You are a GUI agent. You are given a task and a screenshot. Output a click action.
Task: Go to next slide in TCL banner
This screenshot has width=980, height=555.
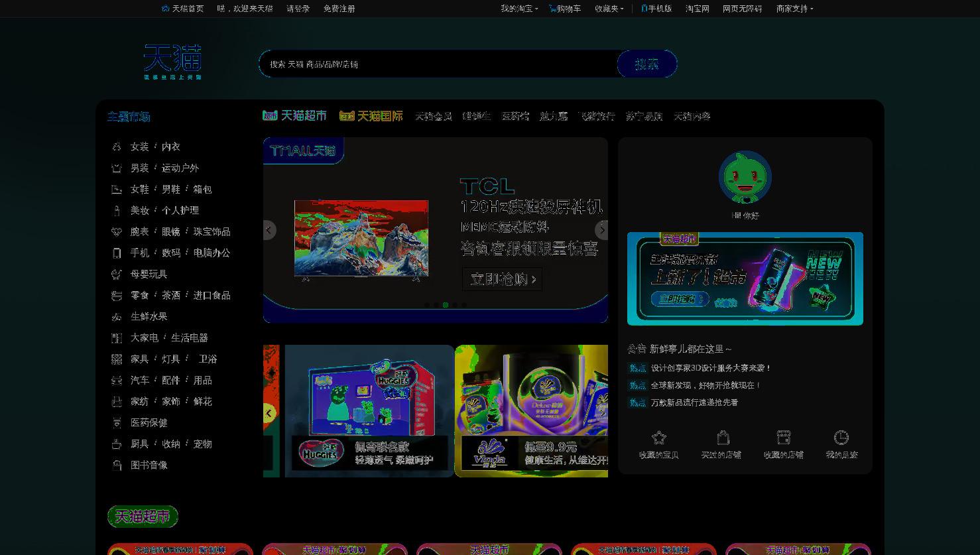coord(601,230)
